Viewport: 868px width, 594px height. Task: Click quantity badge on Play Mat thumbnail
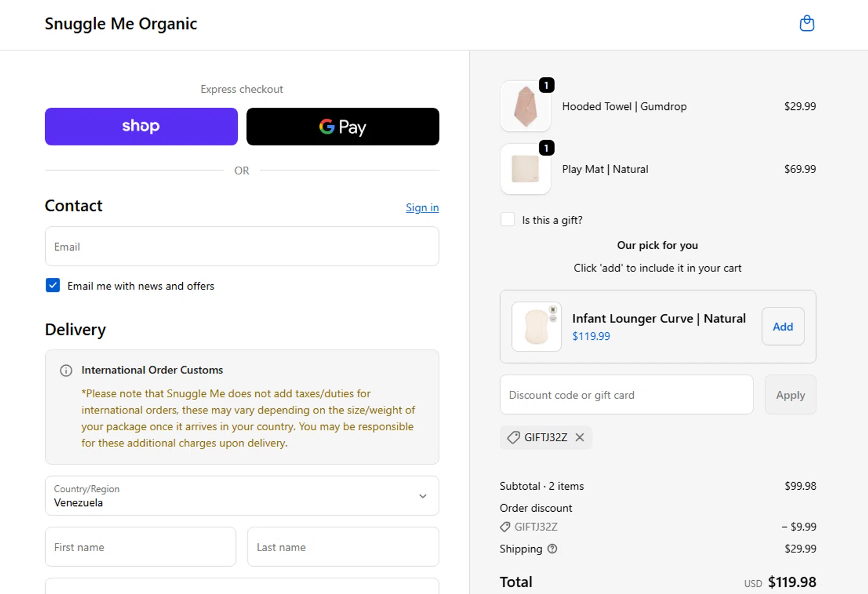tap(546, 148)
